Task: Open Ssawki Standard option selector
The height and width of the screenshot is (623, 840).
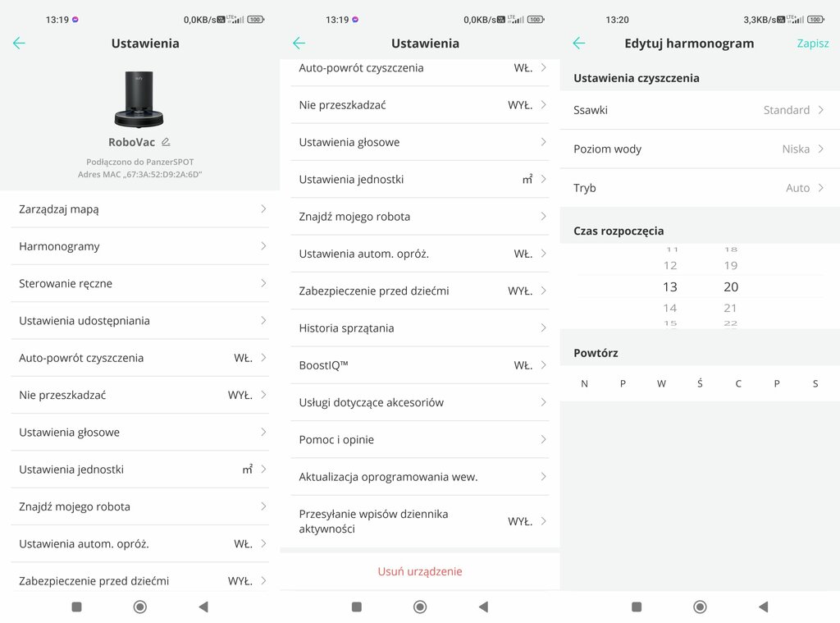Action: click(700, 110)
